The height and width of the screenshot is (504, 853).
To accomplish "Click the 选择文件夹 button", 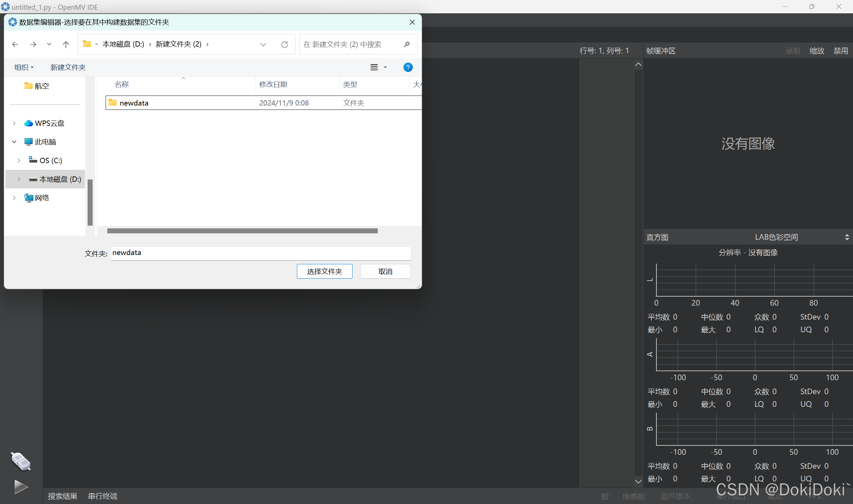I will (324, 271).
